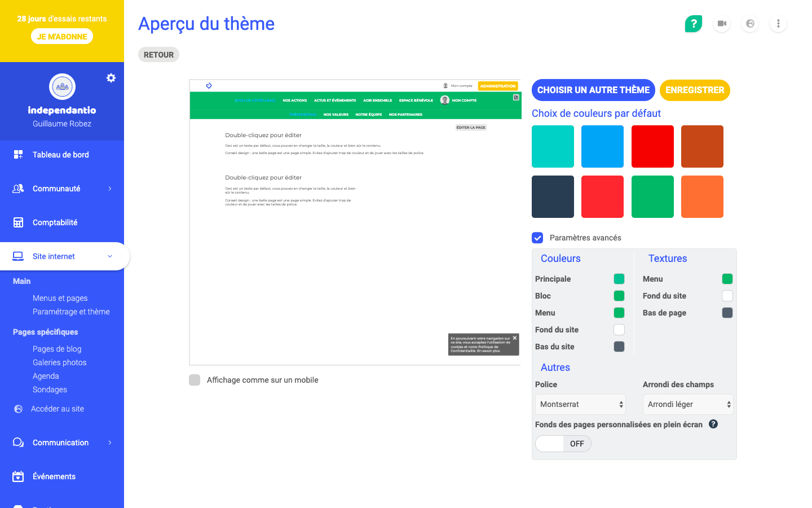The height and width of the screenshot is (508, 812).
Task: Open Textures Menu swatch
Action: tap(727, 279)
